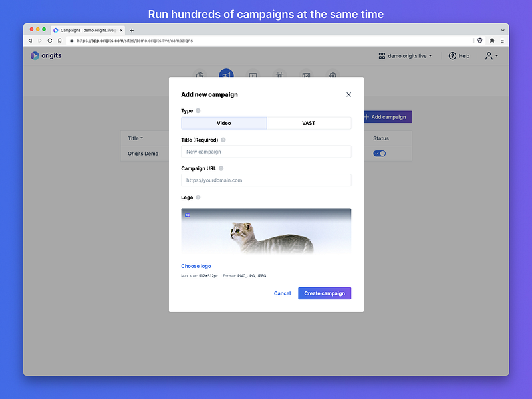Viewport: 532px width, 399px height.
Task: Select the VAST campaign type
Action: pos(309,123)
